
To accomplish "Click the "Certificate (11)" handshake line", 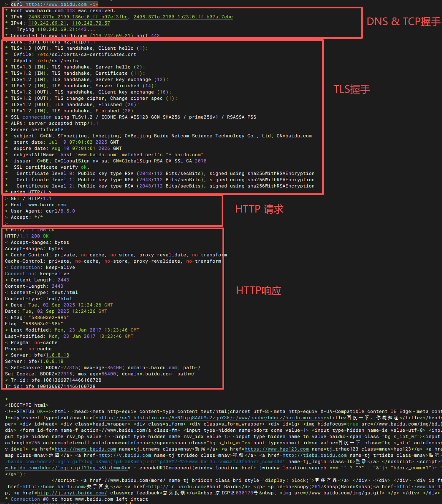I will (x=75, y=73).
